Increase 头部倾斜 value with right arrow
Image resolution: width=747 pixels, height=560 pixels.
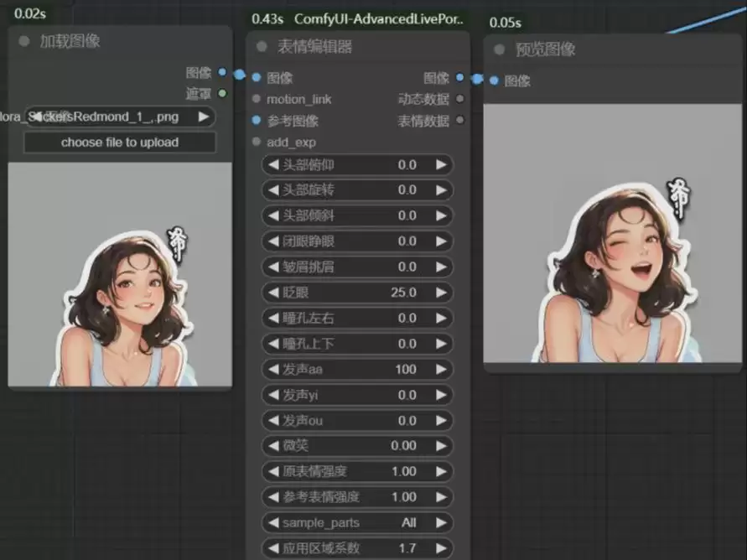441,215
